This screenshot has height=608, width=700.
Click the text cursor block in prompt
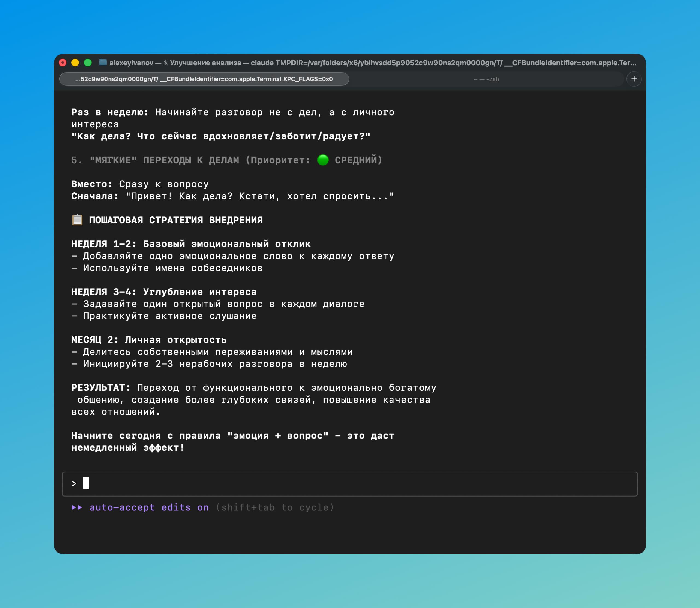point(86,483)
